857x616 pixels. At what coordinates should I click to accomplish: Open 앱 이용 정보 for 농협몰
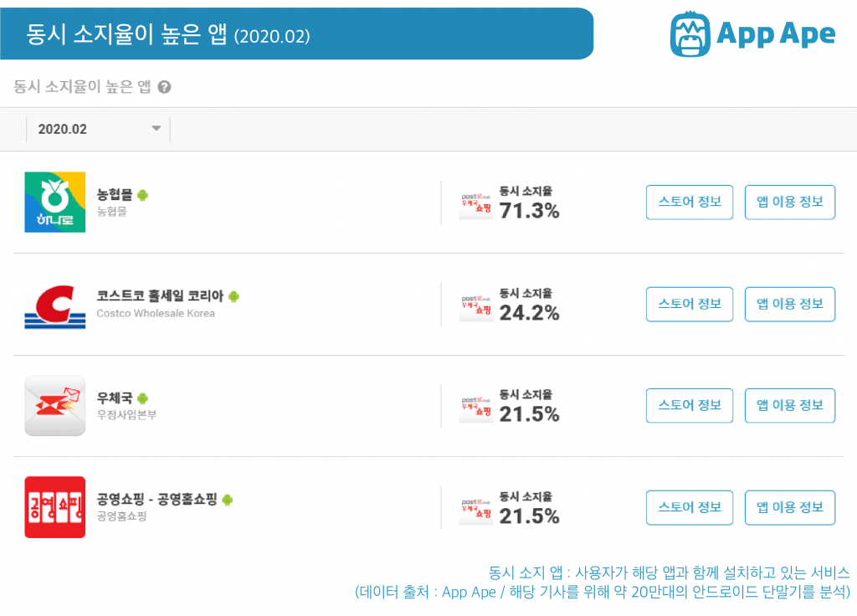coord(790,203)
